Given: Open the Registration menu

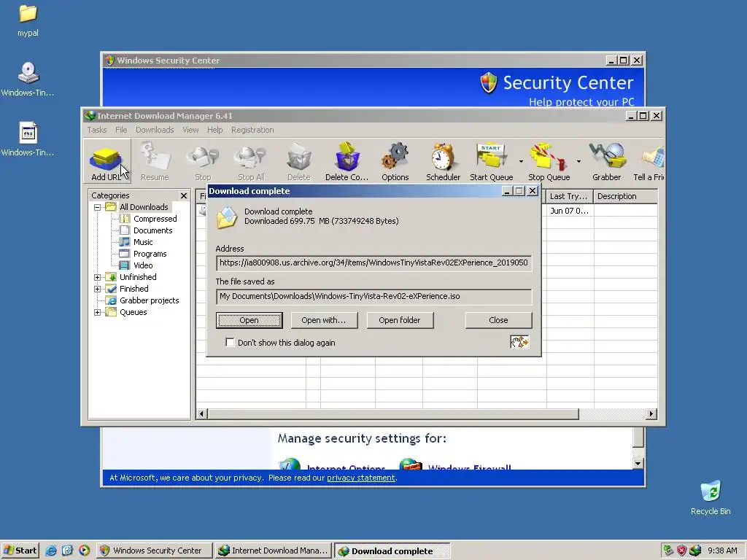Looking at the screenshot, I should 252,130.
